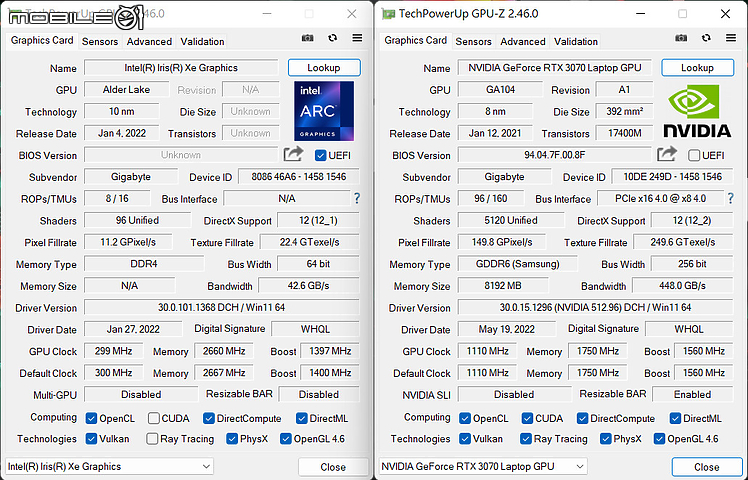Select Graphics Card tab in NVIDIA window

pyautogui.click(x=416, y=41)
